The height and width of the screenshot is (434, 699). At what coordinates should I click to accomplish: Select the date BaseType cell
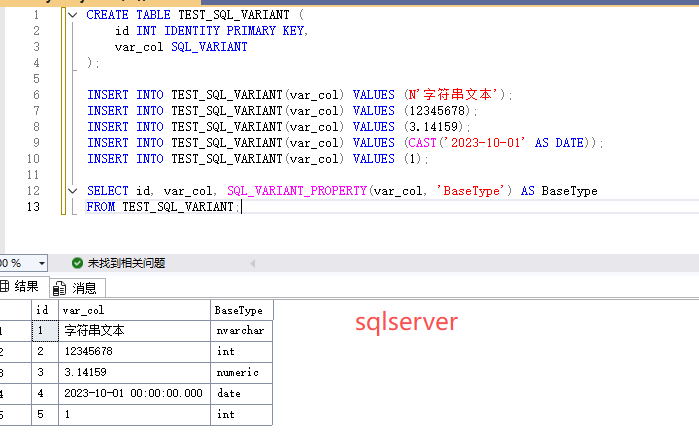point(241,393)
